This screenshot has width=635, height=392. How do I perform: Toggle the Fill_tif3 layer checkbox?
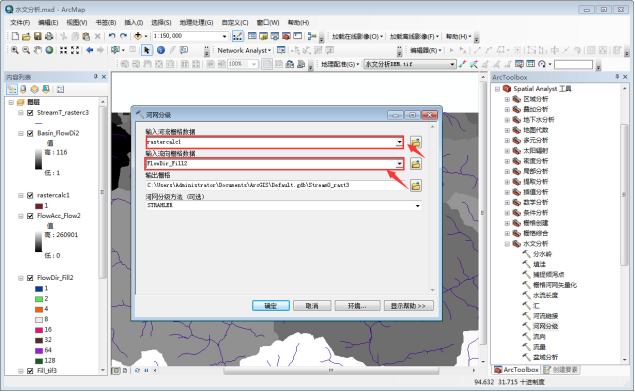(30, 371)
